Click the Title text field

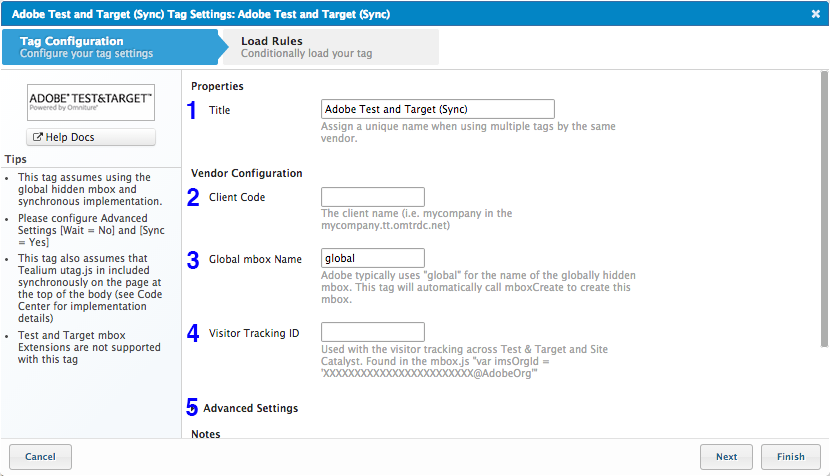click(x=438, y=109)
